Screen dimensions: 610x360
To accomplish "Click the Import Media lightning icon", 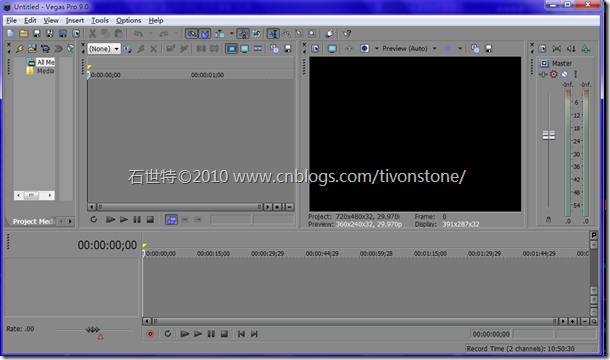I will [x=19, y=49].
